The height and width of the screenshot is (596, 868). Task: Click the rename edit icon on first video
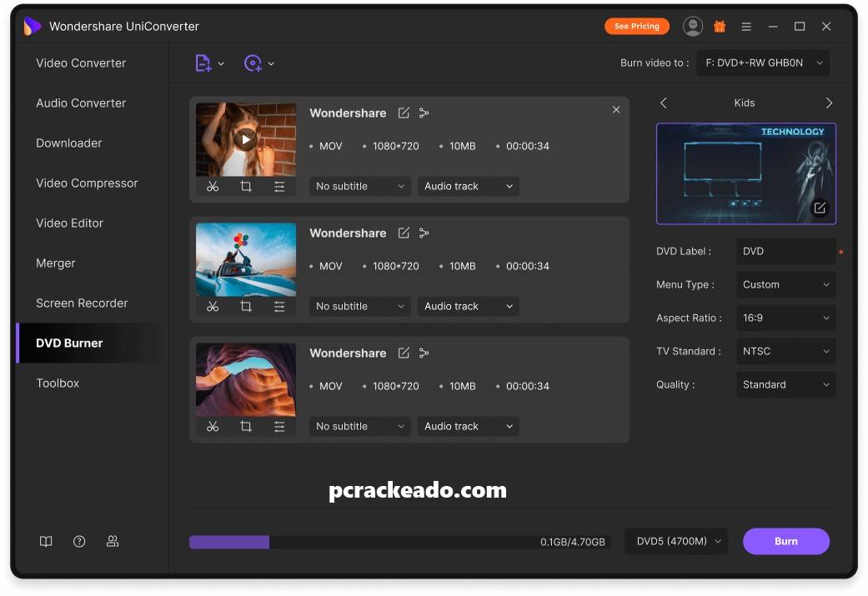[404, 113]
